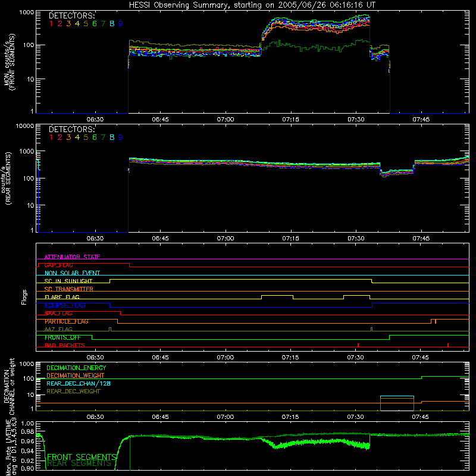Pick olive detector 5 in the rear segments legend

click(86, 137)
